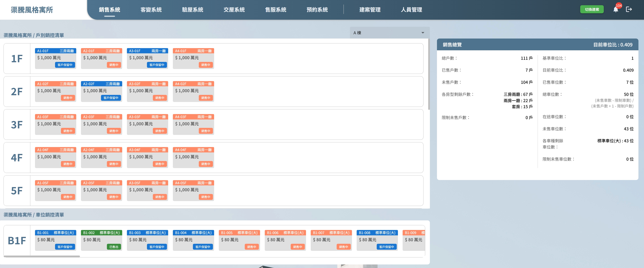
Task: Select unit card A1-04F
Action: click(x=56, y=157)
